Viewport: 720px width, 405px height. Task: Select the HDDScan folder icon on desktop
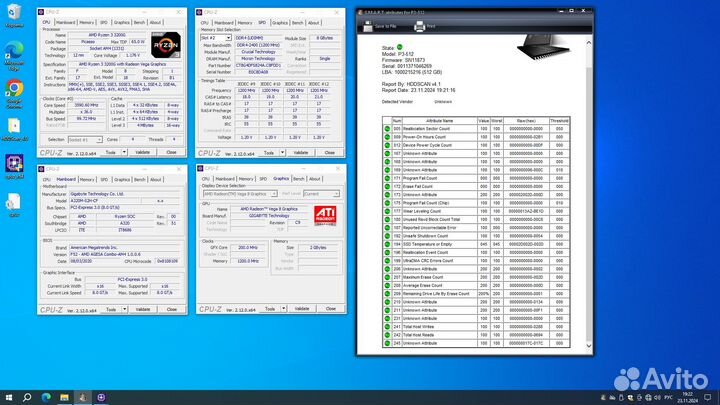14,129
